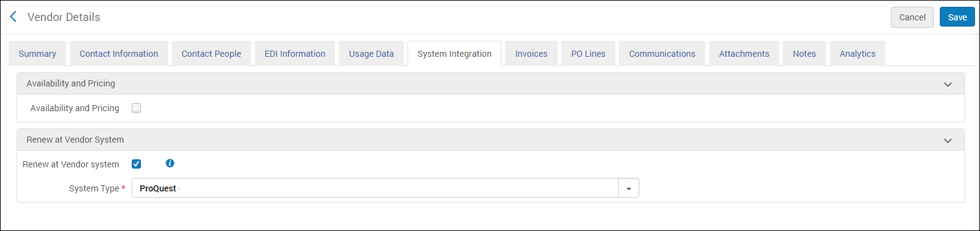Open the Contact Information tab
Image resolution: width=980 pixels, height=231 pixels.
point(119,54)
